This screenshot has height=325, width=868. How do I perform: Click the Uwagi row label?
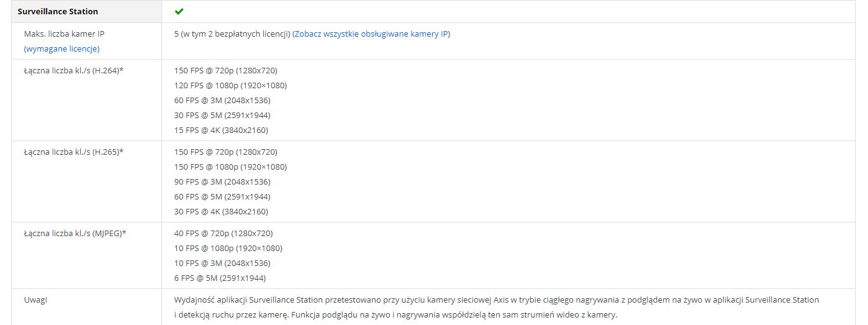coord(35,300)
